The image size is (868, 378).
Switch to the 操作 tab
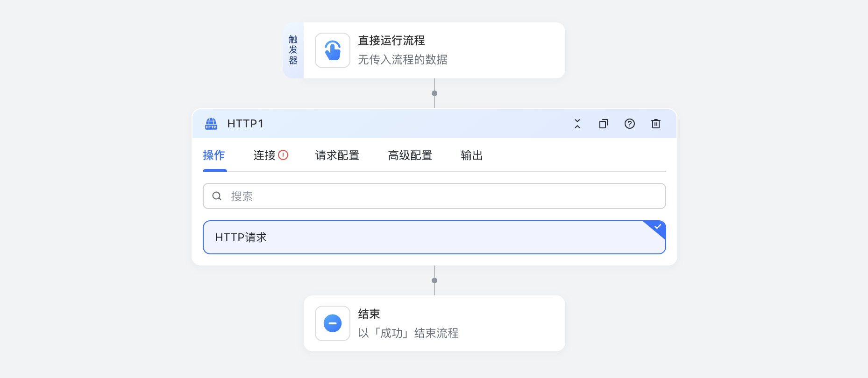214,155
